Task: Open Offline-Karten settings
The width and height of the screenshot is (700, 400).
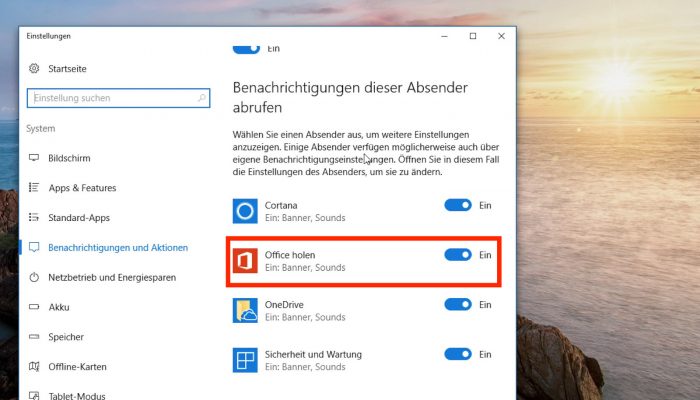Action: (77, 367)
